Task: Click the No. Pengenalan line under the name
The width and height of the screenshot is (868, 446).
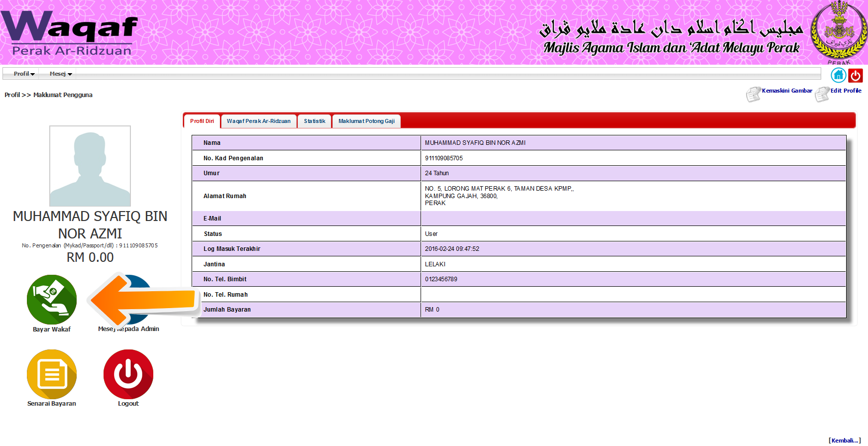Action: (x=90, y=245)
